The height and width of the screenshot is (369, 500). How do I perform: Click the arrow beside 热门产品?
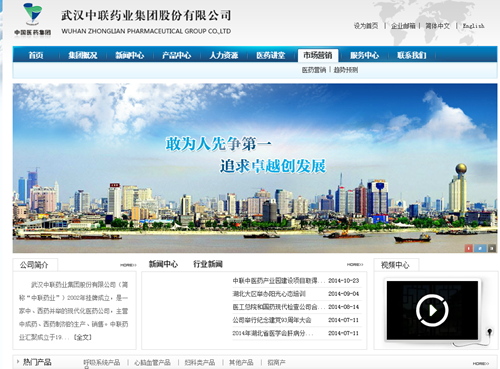point(18,361)
